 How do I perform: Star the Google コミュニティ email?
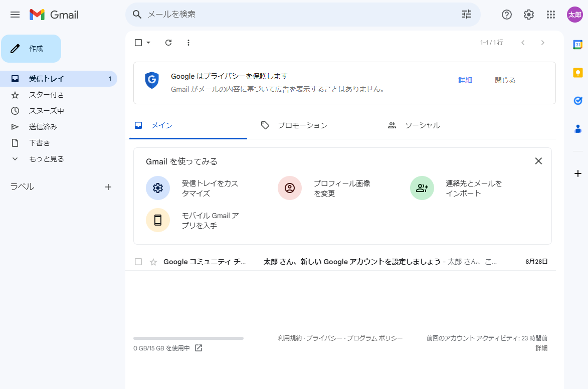(x=153, y=262)
